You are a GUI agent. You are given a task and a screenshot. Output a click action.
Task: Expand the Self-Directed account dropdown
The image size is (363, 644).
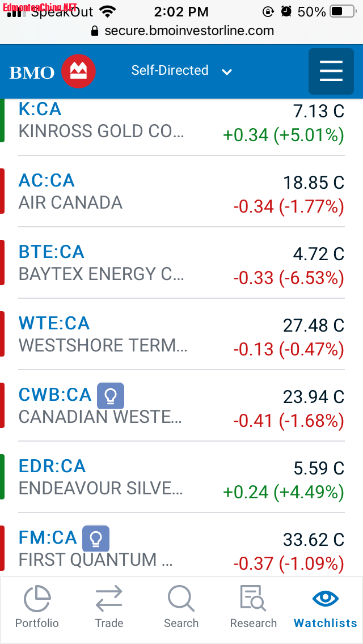(181, 71)
